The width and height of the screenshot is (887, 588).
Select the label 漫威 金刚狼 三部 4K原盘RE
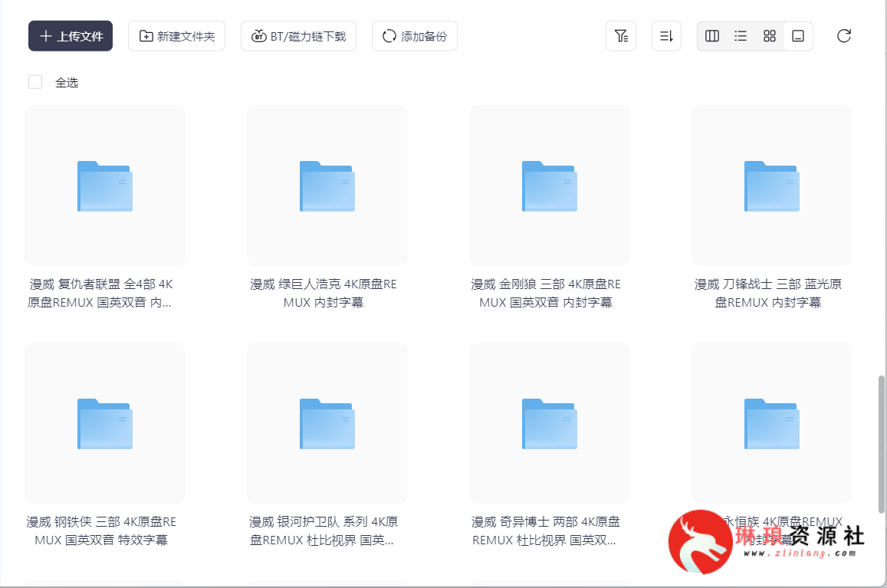pyautogui.click(x=546, y=284)
